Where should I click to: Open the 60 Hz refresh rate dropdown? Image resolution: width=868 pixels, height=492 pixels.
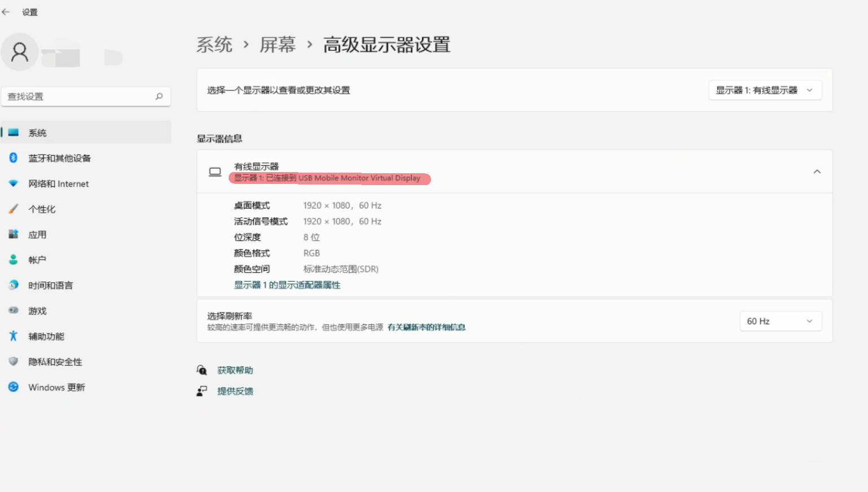pos(780,321)
